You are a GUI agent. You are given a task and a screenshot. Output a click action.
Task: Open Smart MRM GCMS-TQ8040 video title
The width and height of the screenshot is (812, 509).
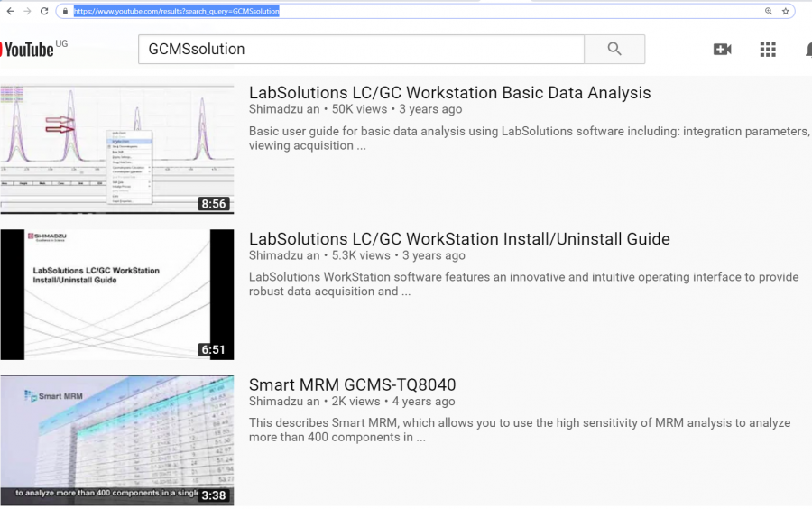pyautogui.click(x=352, y=384)
